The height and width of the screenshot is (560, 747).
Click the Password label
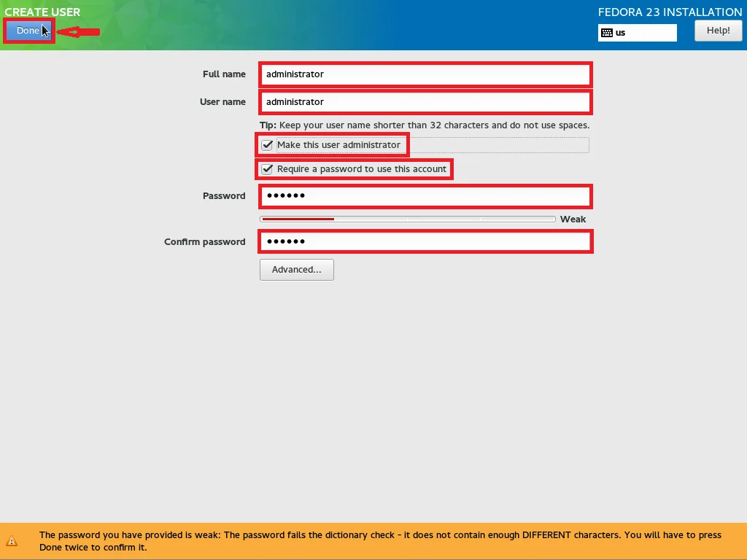[224, 195]
